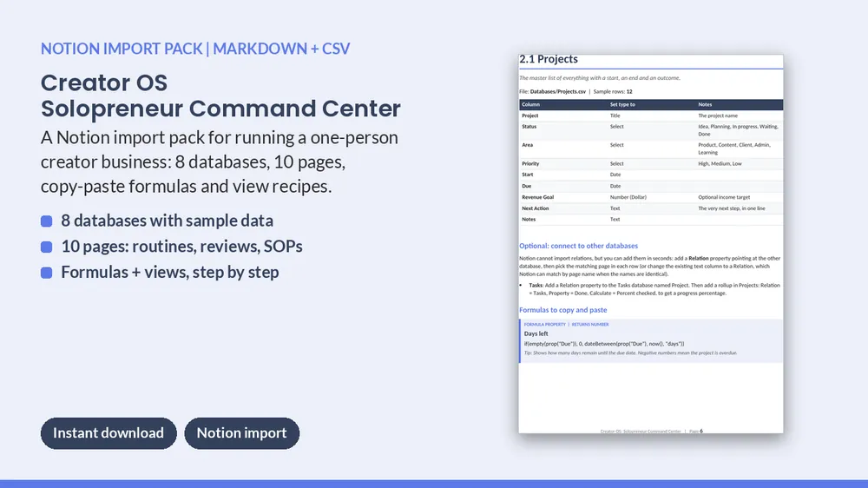Select the text 'Formulas + views, step by step'
868x488 pixels.
(170, 272)
